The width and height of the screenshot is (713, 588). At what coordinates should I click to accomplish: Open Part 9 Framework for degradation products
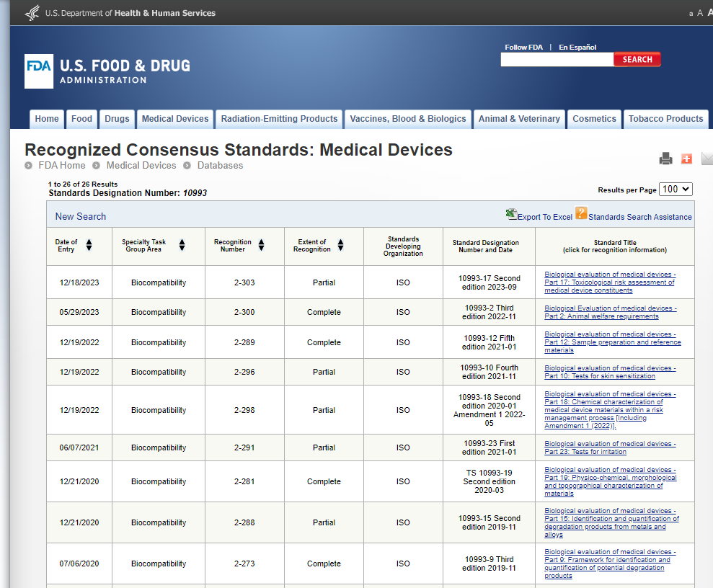click(610, 563)
